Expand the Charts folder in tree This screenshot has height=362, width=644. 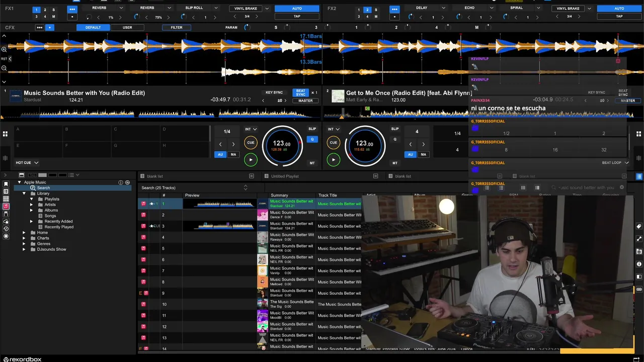(24, 238)
